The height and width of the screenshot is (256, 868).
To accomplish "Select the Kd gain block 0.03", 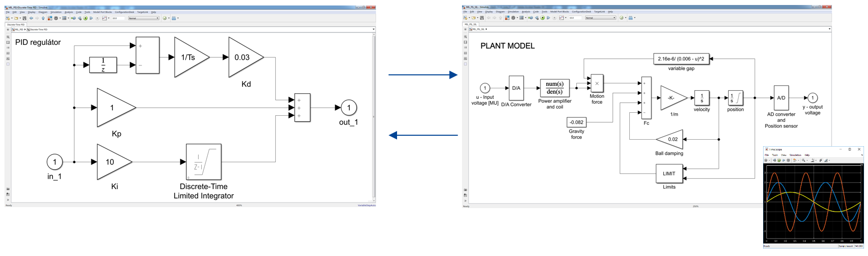I will point(246,57).
